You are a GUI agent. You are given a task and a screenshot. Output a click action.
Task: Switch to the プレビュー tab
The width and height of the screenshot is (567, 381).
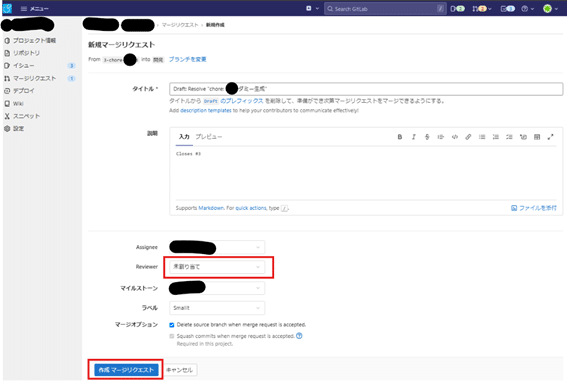(x=209, y=137)
